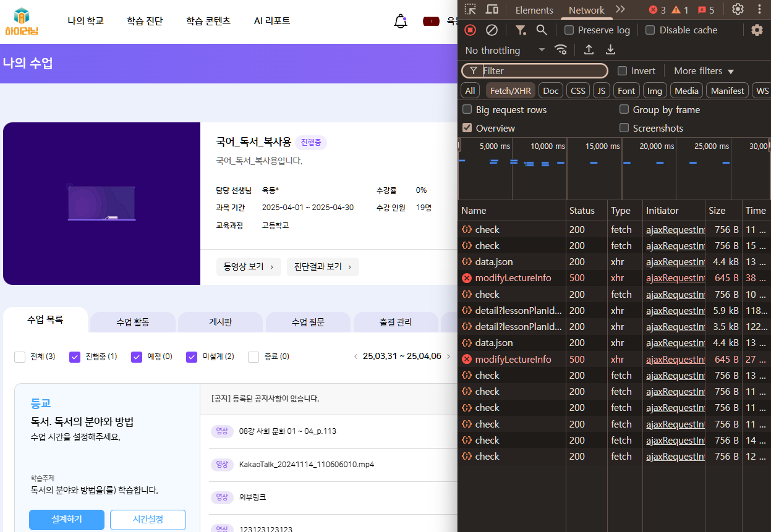Check the Disable cache checkbox

(650, 30)
